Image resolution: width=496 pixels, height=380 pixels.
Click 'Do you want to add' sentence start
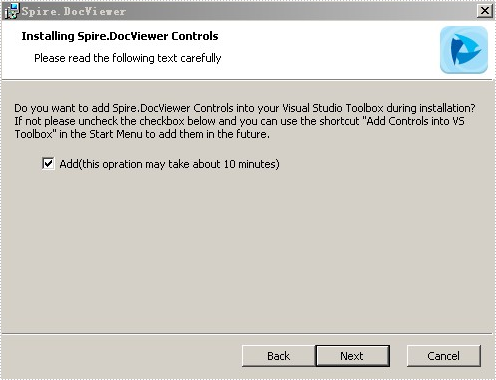tap(62, 108)
